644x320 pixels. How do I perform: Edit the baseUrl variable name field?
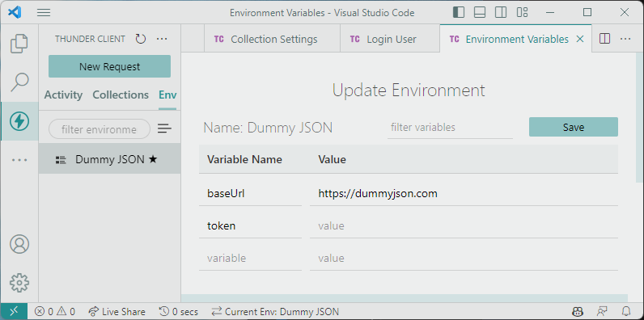tap(250, 193)
